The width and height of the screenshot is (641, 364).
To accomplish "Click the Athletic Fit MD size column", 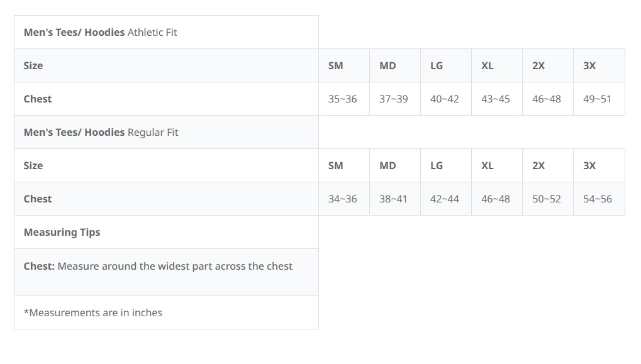I will pyautogui.click(x=387, y=65).
